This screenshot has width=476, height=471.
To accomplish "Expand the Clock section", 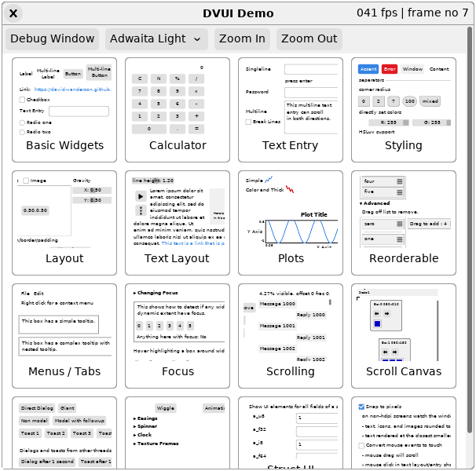I will click(142, 435).
